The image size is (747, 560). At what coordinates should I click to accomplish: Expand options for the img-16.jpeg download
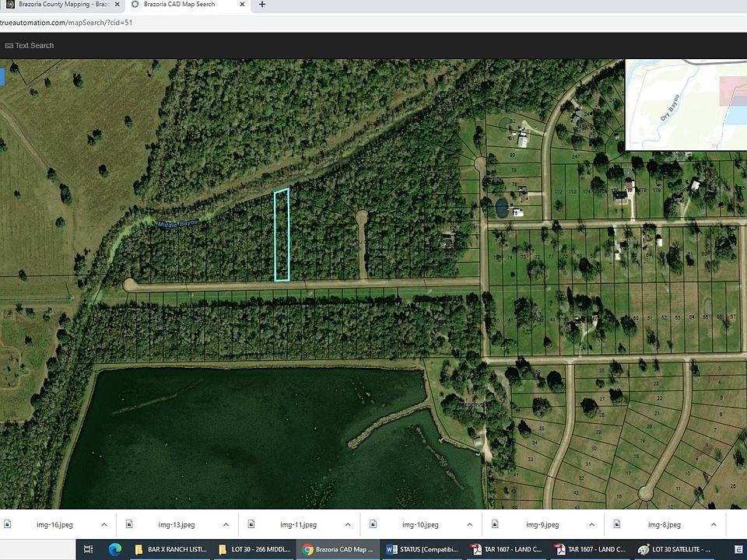click(x=103, y=524)
